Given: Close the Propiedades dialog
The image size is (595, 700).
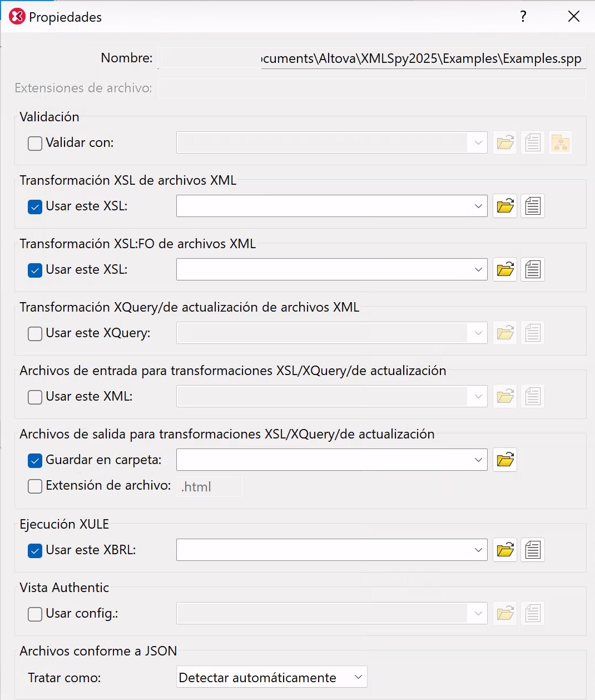Looking at the screenshot, I should 574,17.
